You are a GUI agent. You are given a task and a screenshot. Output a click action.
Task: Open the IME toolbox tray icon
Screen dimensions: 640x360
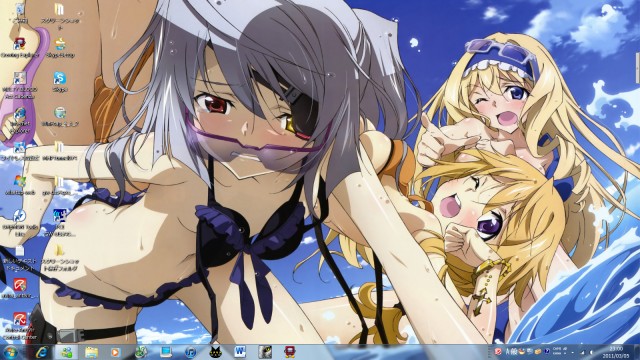(x=538, y=351)
